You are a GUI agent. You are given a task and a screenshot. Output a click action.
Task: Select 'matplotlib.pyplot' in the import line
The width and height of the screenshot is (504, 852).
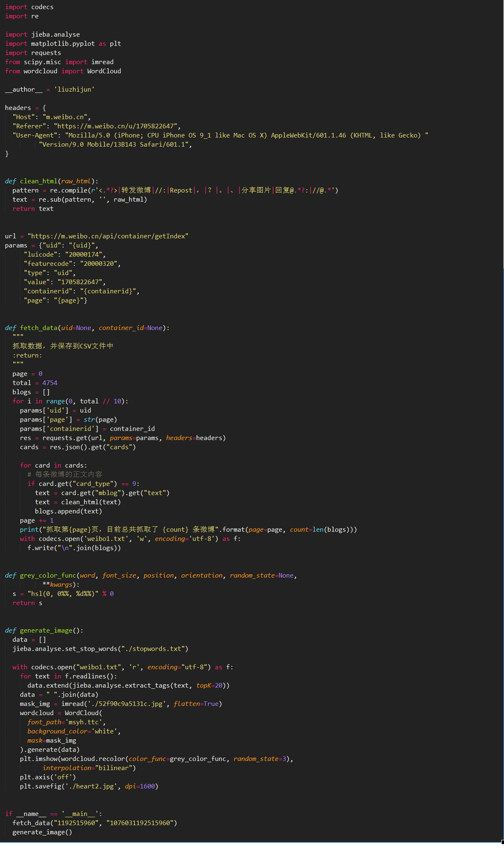click(x=63, y=44)
